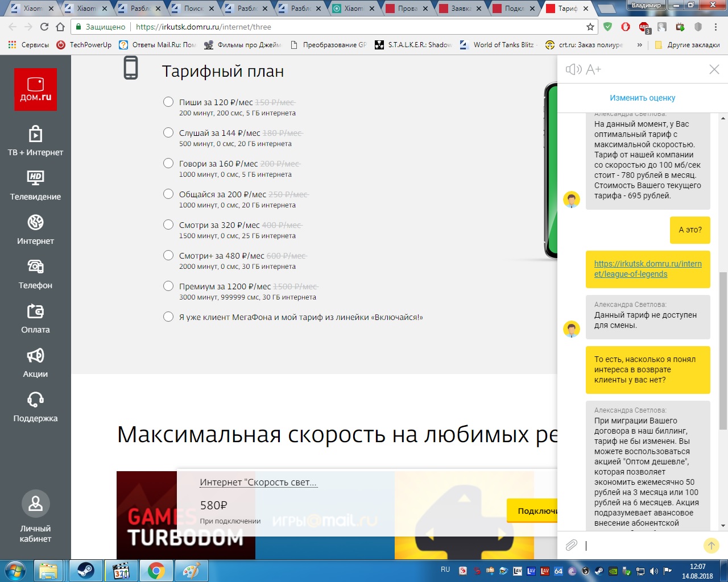Open Сервисы apps bookmark
The image size is (728, 582).
click(x=28, y=45)
